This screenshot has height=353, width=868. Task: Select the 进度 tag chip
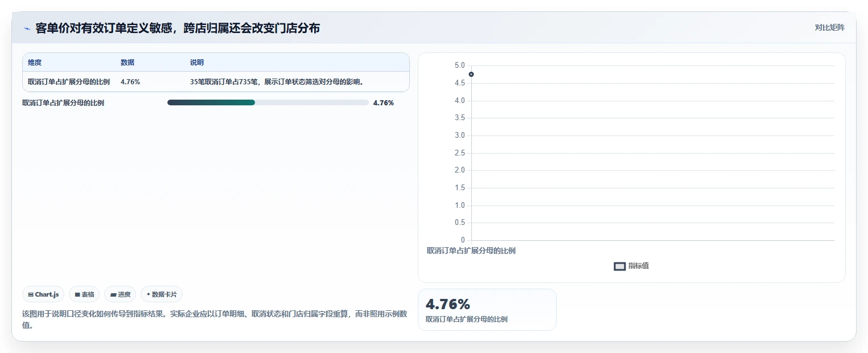[x=120, y=294]
